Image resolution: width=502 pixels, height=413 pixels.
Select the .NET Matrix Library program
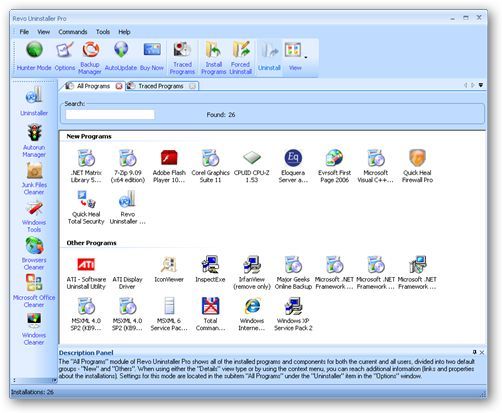[86, 166]
